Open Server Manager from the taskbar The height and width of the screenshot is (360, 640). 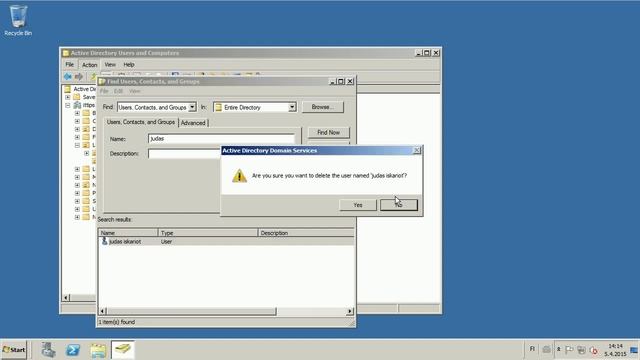coord(48,350)
